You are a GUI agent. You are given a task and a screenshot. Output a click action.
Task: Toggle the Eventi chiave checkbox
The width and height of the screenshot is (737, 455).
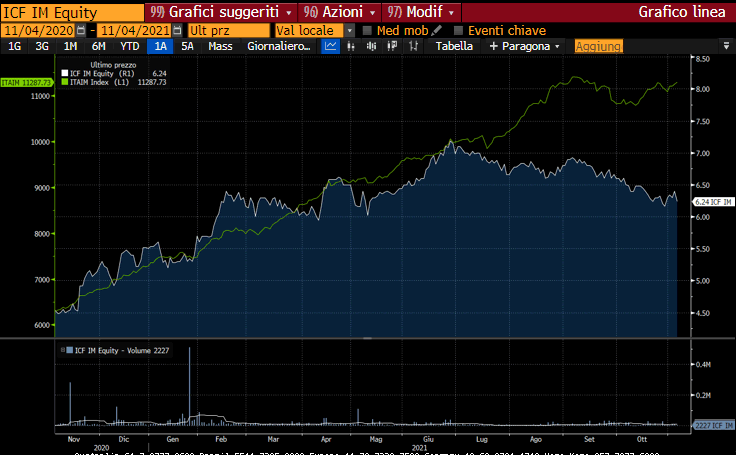coord(458,31)
